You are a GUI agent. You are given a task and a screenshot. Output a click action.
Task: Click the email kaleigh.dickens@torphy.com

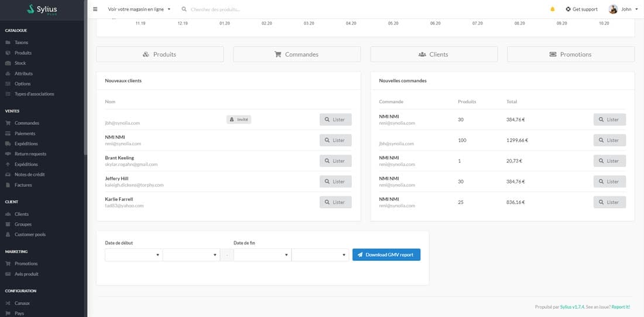(x=134, y=185)
